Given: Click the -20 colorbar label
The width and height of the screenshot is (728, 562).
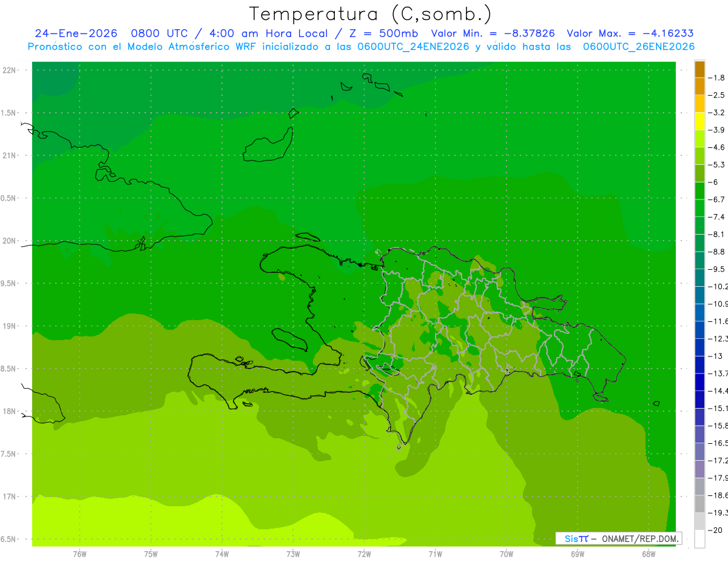Looking at the screenshot, I should point(715,530).
